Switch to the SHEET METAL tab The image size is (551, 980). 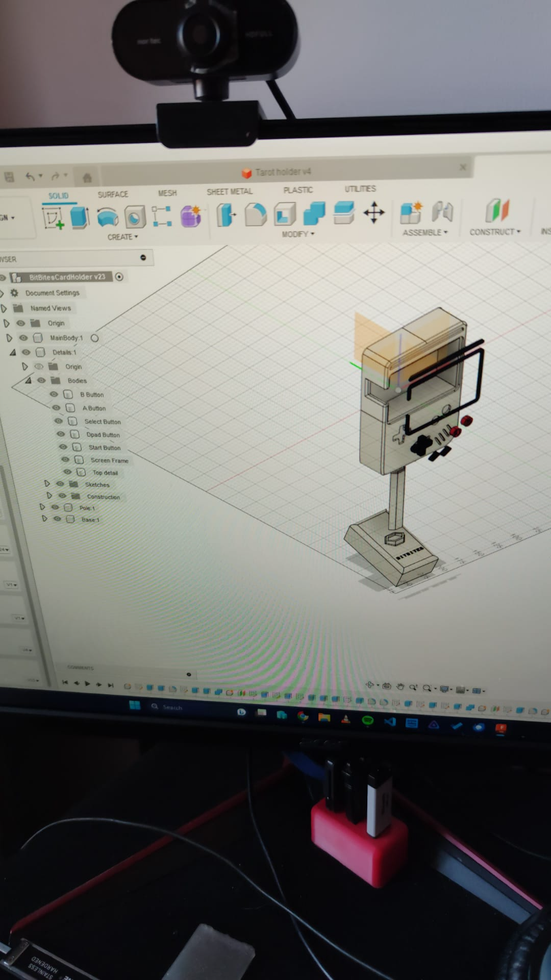point(229,192)
